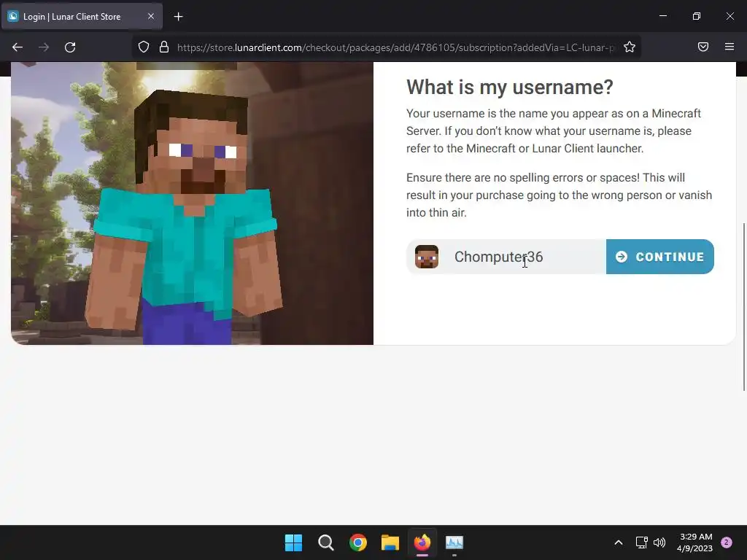Click the volume speaker tray icon

(x=659, y=542)
